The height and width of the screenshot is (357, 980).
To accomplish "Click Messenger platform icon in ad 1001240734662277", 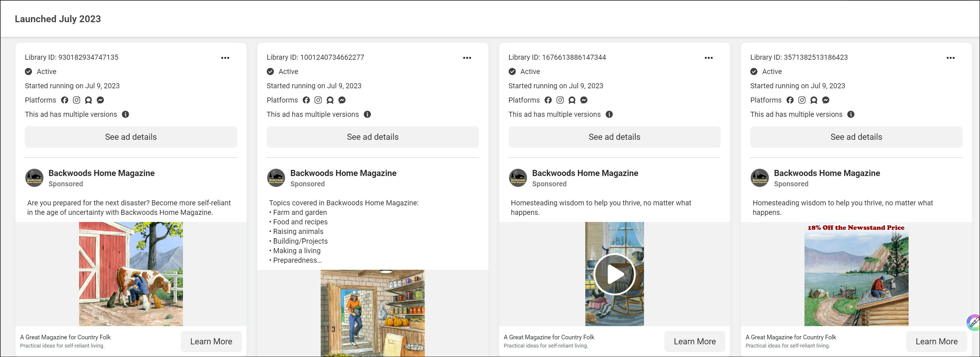I will point(342,100).
